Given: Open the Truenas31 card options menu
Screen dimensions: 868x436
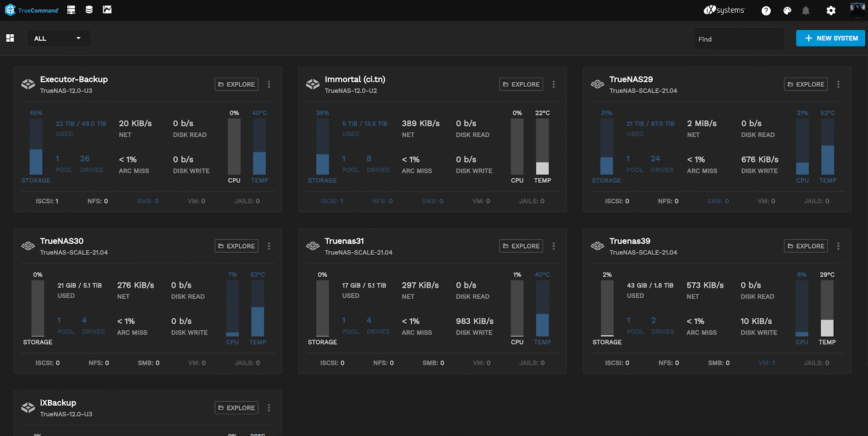Looking at the screenshot, I should click(553, 246).
